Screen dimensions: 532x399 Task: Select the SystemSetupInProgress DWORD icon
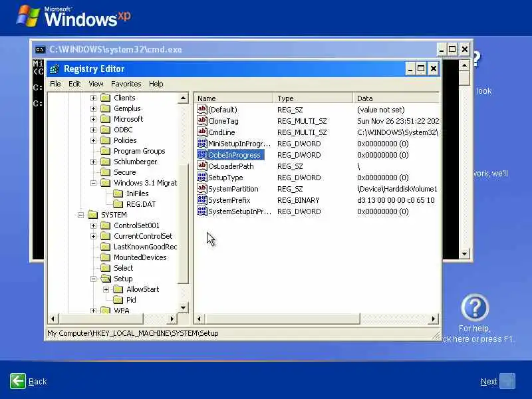(x=202, y=211)
